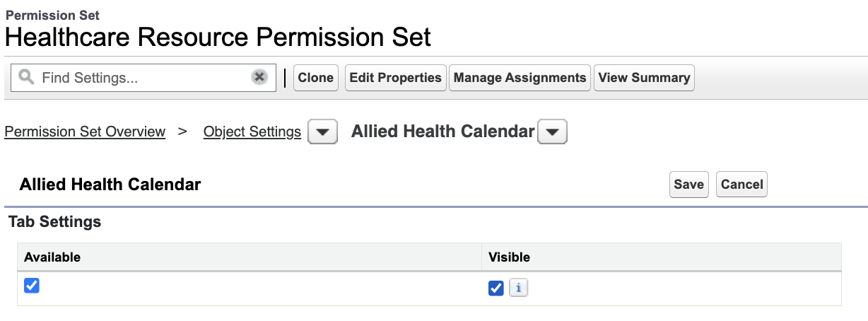The width and height of the screenshot is (868, 321).
Task: Click the Visible column header
Action: 509,257
